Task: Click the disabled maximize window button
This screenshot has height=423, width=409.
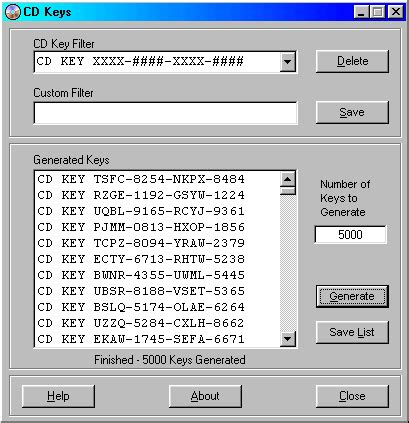Action: pos(378,12)
